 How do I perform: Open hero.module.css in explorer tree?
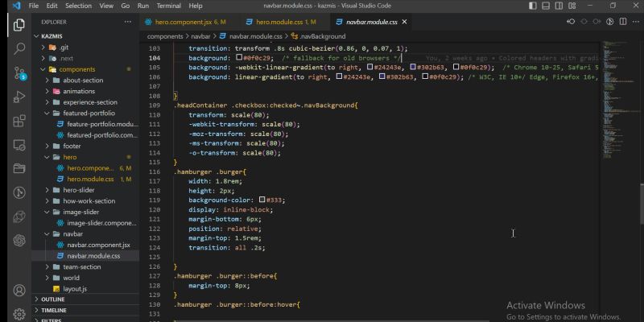[x=85, y=179]
